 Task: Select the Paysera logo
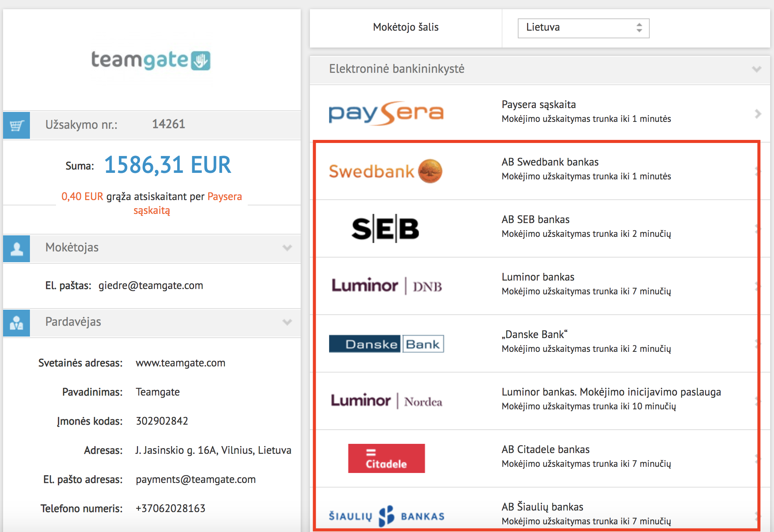pos(386,113)
